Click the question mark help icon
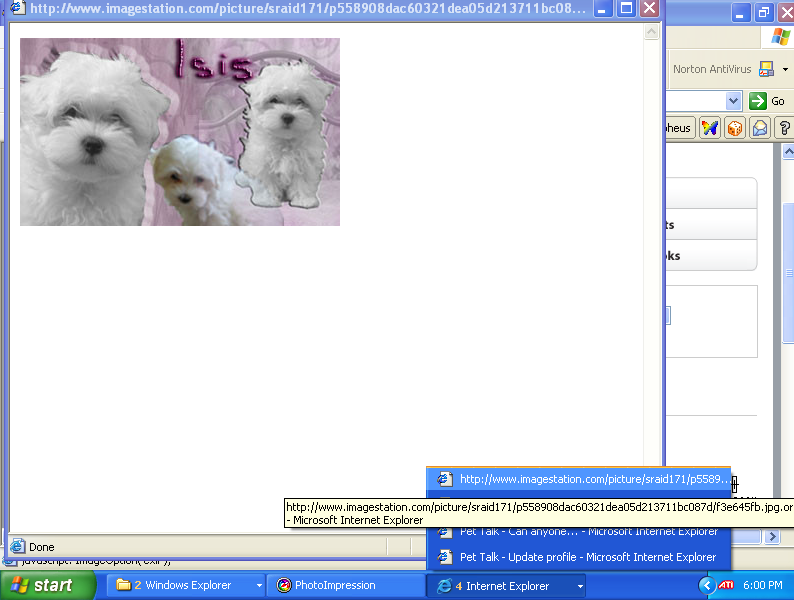Image resolution: width=794 pixels, height=600 pixels. (784, 128)
